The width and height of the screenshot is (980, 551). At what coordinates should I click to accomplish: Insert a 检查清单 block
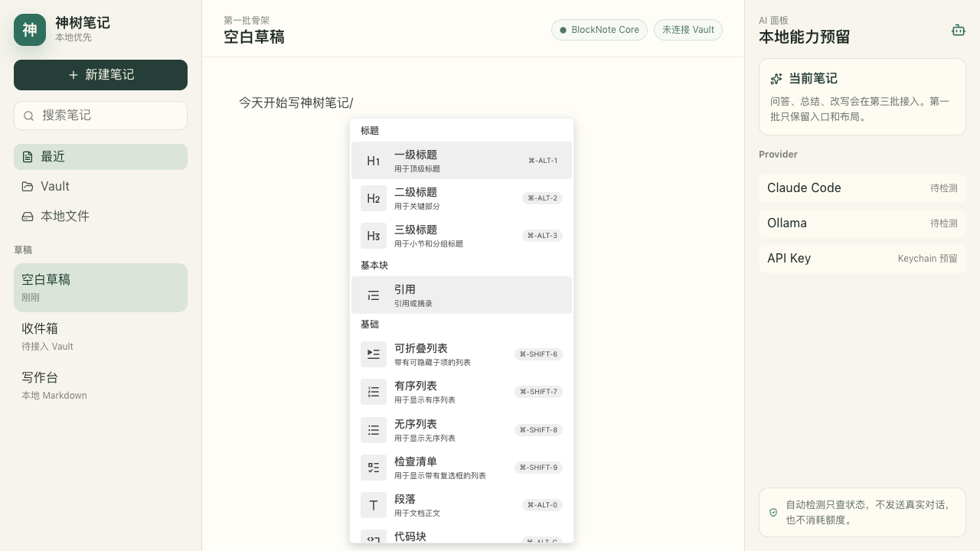tap(462, 468)
